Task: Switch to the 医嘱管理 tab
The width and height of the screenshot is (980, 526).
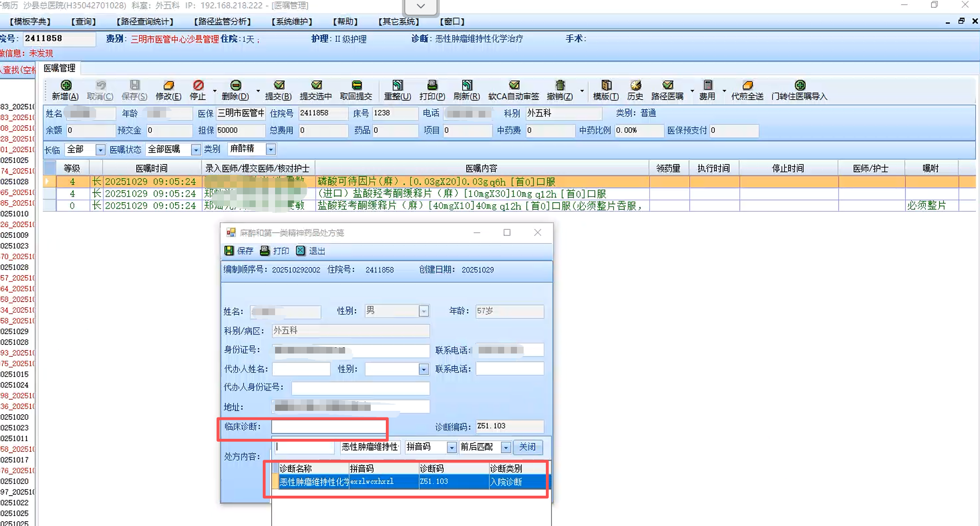Action: 60,68
